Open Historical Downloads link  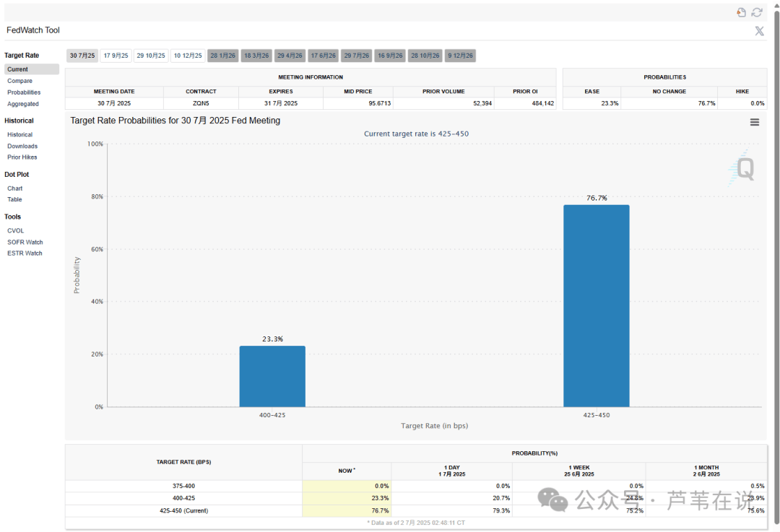(22, 146)
